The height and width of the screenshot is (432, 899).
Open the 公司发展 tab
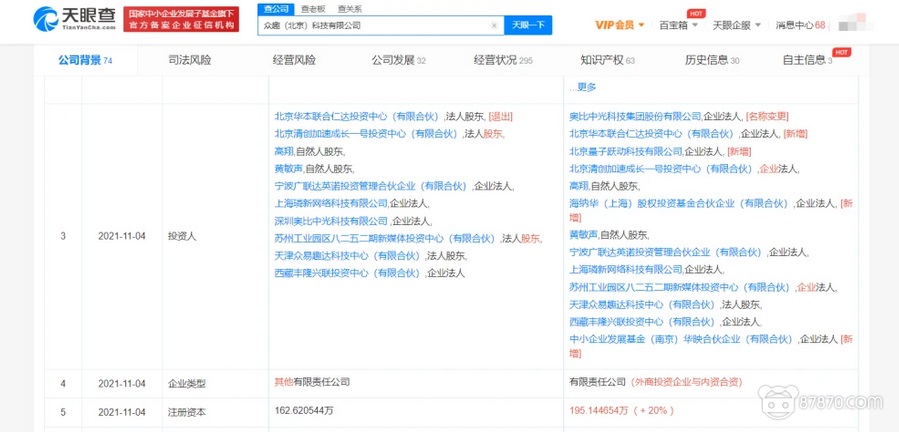click(x=398, y=60)
